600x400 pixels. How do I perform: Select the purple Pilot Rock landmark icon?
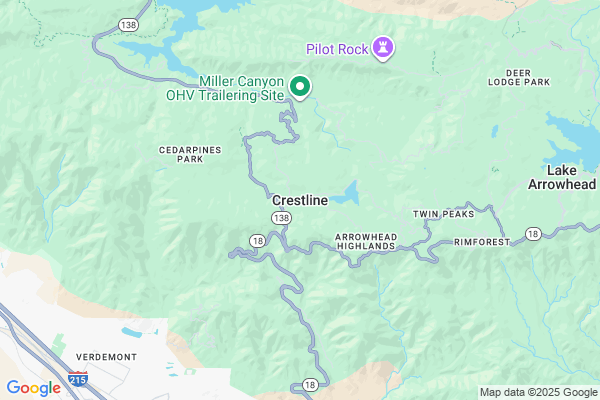point(383,49)
